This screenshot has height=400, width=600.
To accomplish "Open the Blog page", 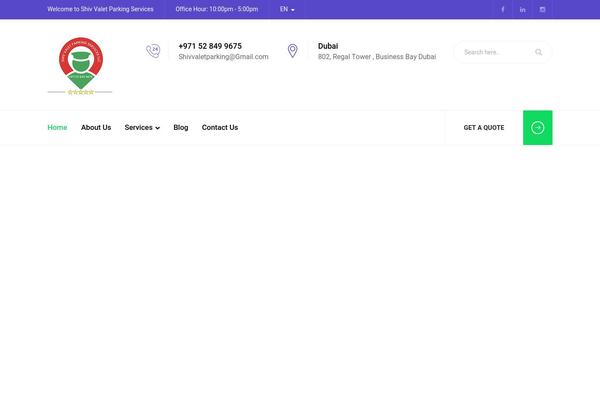I will (181, 127).
